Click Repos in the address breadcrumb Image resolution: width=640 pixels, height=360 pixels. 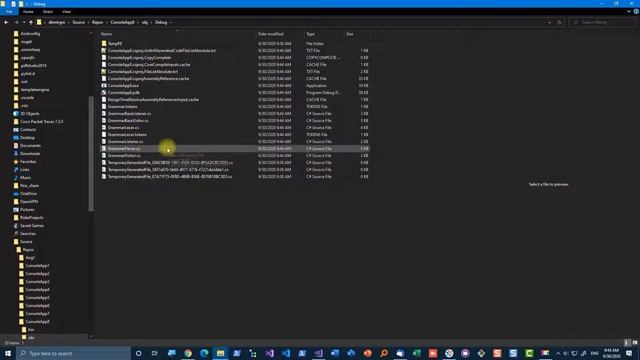pyautogui.click(x=98, y=22)
